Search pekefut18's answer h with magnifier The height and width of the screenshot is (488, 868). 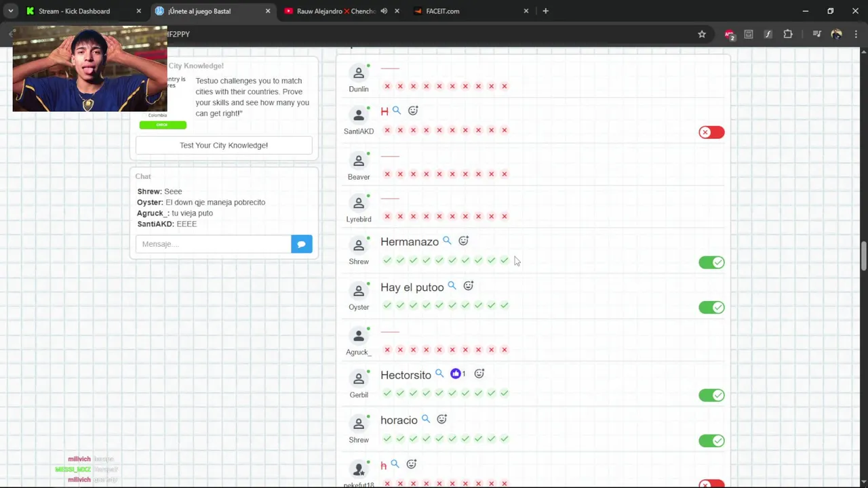395,464
